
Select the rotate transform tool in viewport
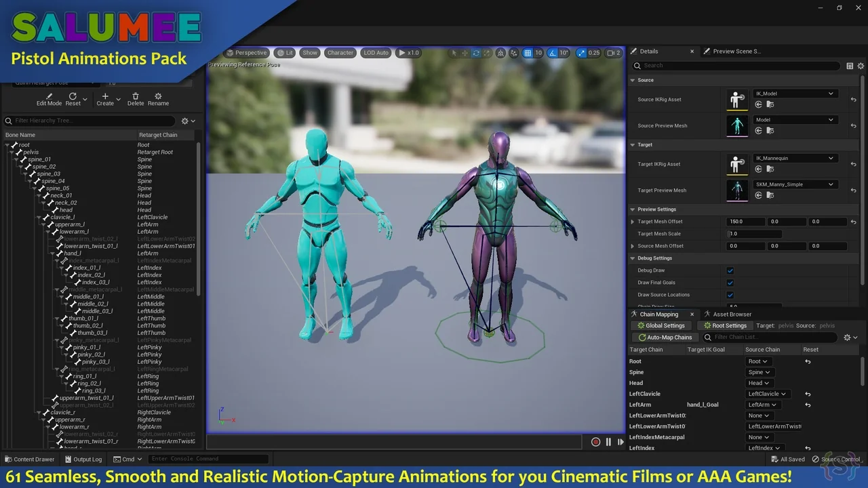click(x=476, y=53)
